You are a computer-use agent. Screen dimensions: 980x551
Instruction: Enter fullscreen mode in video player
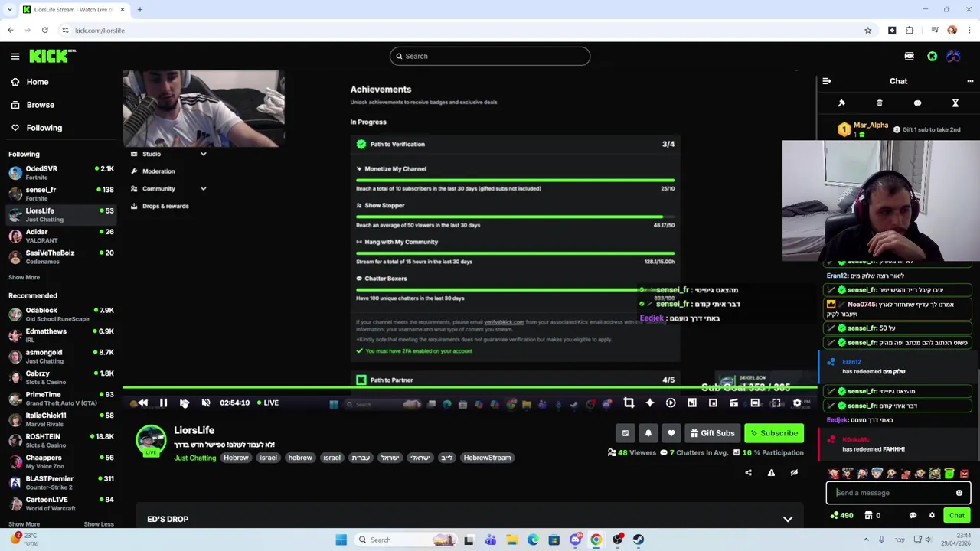(x=776, y=403)
